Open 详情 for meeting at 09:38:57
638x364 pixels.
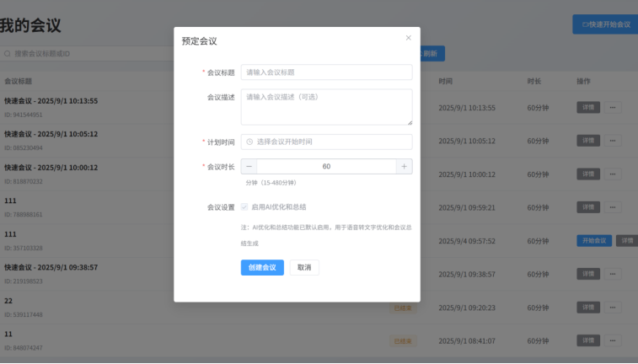coord(588,274)
